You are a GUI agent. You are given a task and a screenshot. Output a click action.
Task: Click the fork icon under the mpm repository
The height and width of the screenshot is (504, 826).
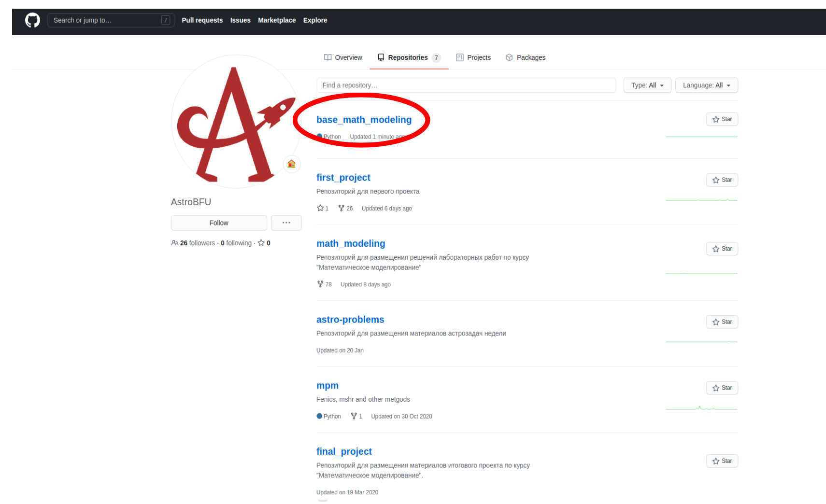[x=354, y=416]
